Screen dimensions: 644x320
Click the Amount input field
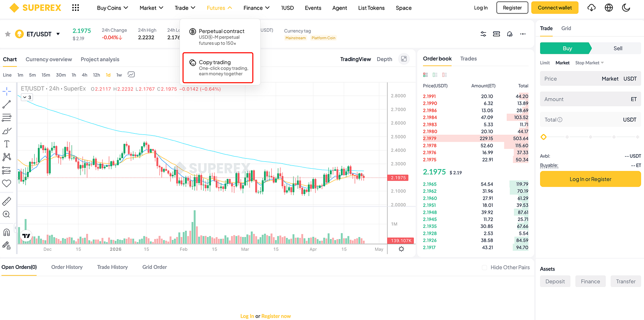590,99
